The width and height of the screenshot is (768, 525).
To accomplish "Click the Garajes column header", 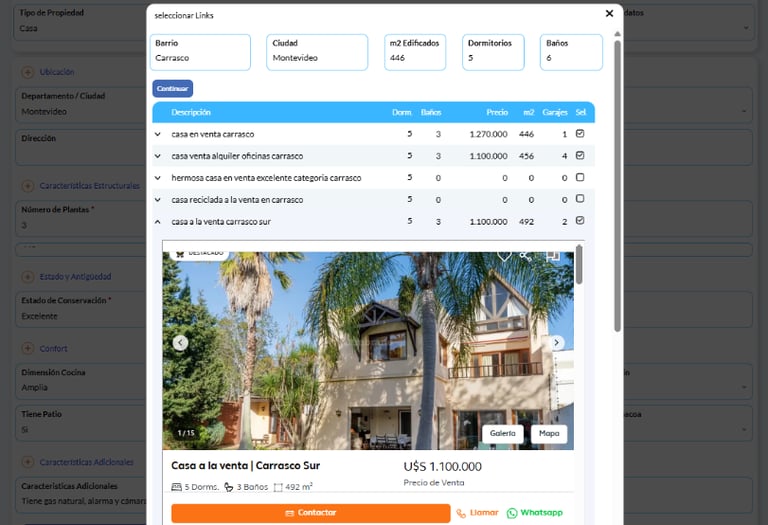I will tap(554, 113).
